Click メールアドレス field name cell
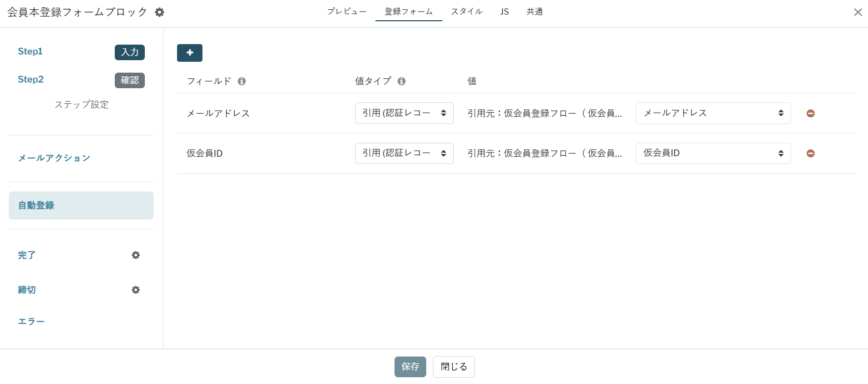This screenshot has width=868, height=384. tap(218, 113)
